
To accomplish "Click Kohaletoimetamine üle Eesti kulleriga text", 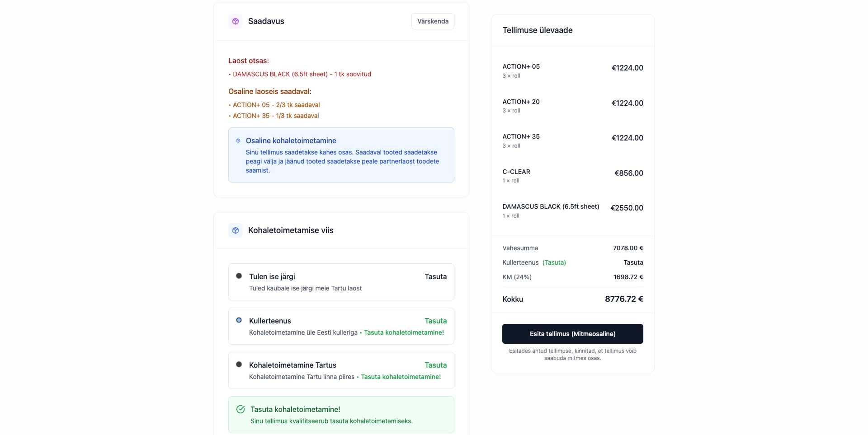I will coord(303,332).
